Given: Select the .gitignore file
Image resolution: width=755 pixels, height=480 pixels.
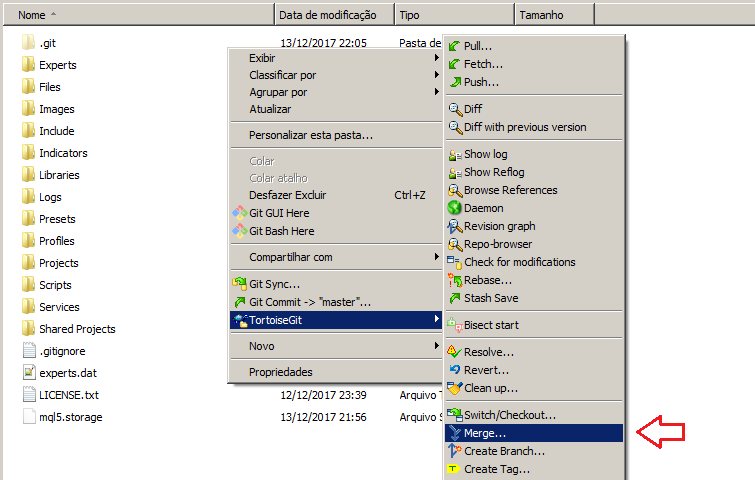Looking at the screenshot, I should (54, 351).
